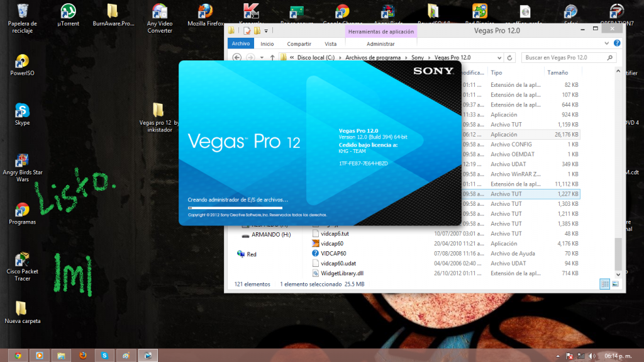644x362 pixels.
Task: Open the BurnAware.Pro folder on desktop
Action: (x=113, y=15)
